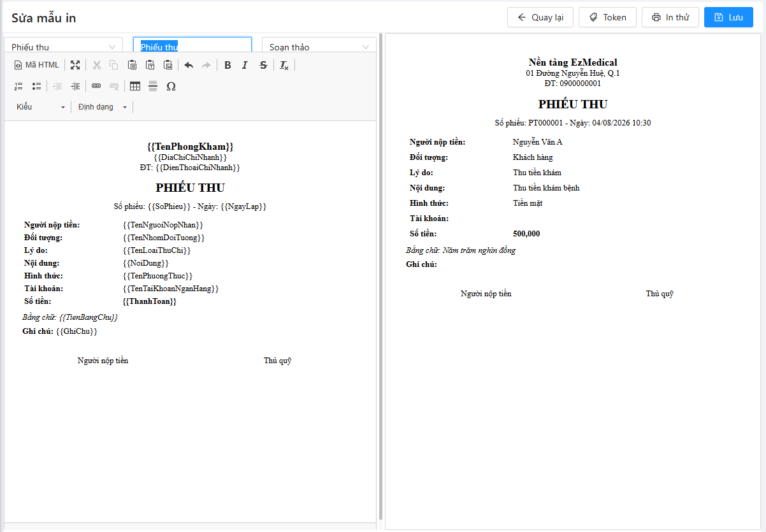Toggle Bold formatting
This screenshot has width=766, height=532.
point(228,65)
